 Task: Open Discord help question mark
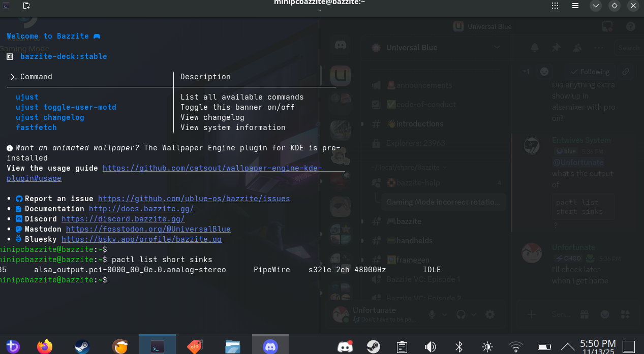click(x=631, y=26)
